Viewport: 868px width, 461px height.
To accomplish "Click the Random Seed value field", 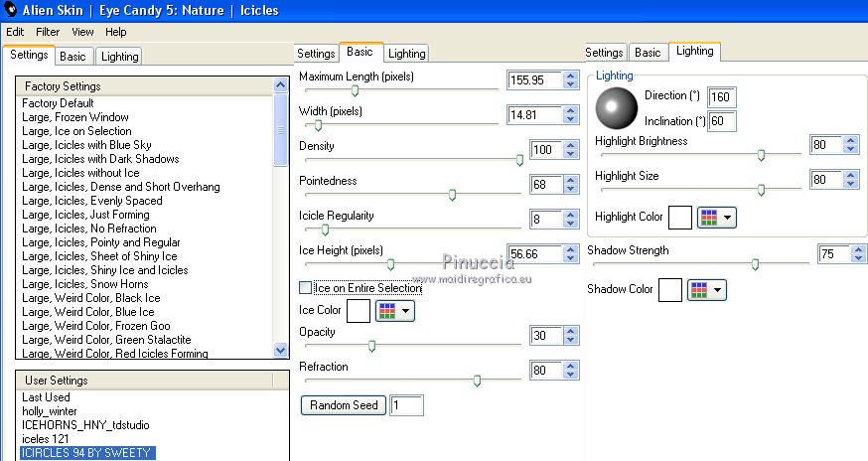I will [x=407, y=405].
